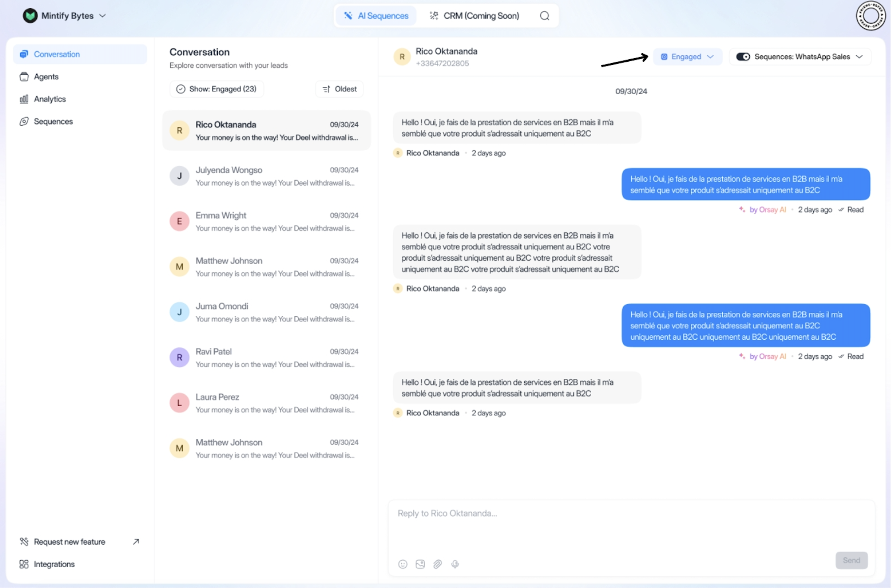
Task: Click the circular profile badge icon
Action: [x=871, y=16]
